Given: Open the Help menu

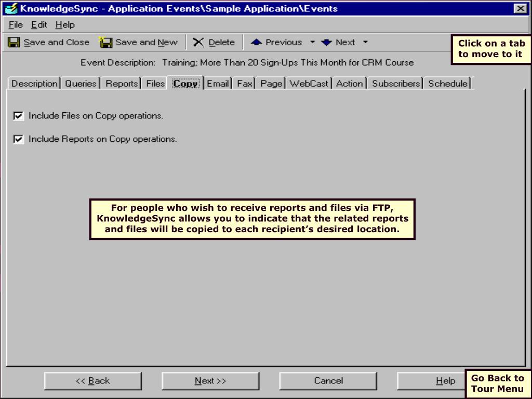Looking at the screenshot, I should pos(65,25).
